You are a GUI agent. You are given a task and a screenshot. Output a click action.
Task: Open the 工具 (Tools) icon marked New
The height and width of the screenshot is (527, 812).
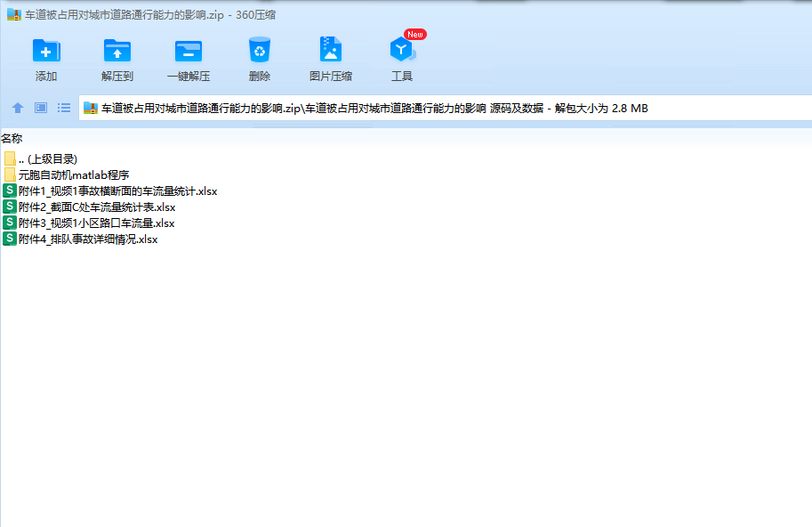click(402, 50)
